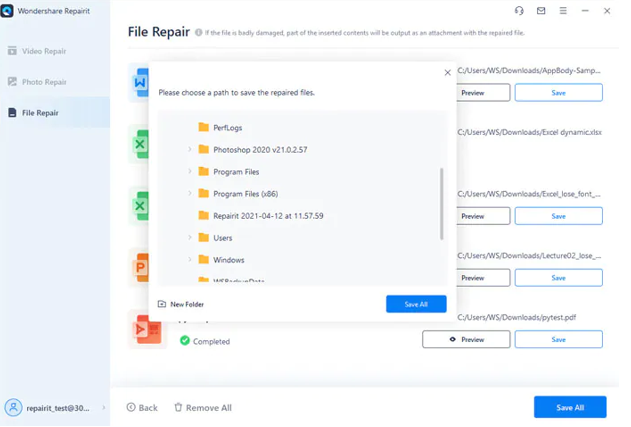The width and height of the screenshot is (631, 427).
Task: Click the info icon beside File Repair
Action: click(x=198, y=32)
